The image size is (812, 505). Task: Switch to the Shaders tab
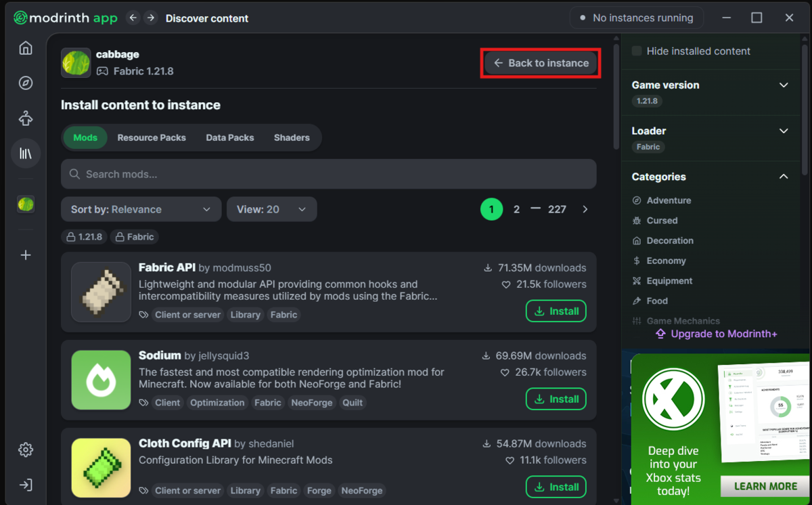point(292,137)
